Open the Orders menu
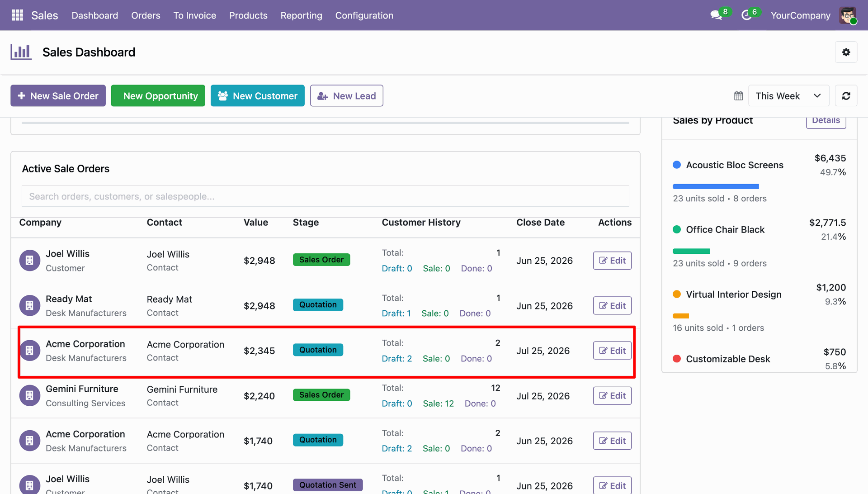 (x=146, y=15)
